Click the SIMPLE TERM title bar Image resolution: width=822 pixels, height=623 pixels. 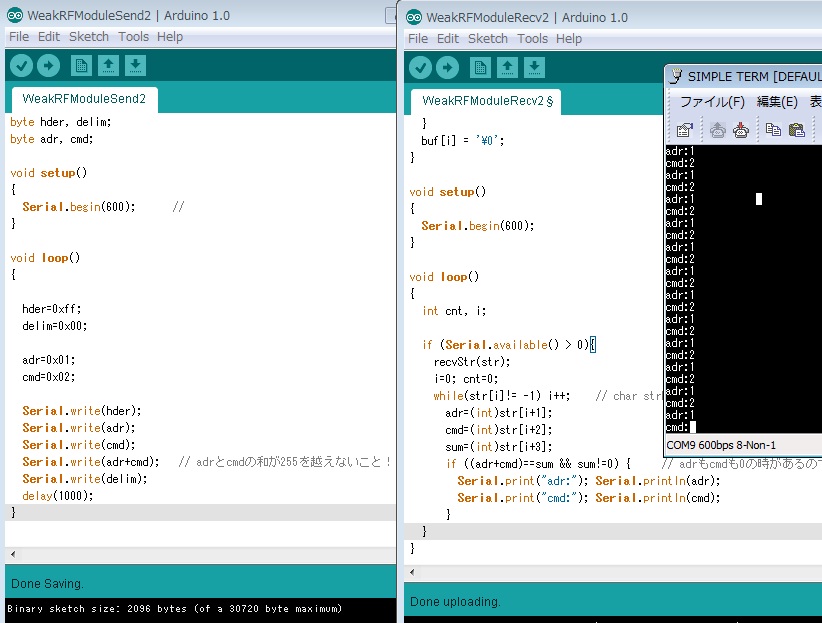point(743,77)
